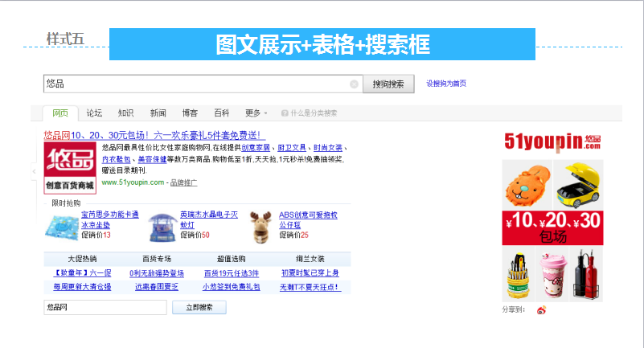644x348 pixels.
Task: Click the Hello Kitty cup product image
Action: (552, 274)
